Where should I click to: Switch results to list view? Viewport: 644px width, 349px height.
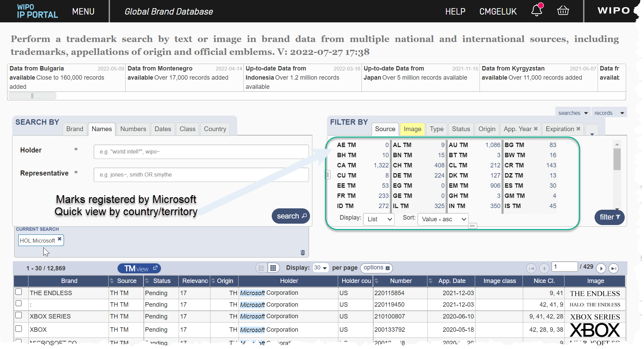click(x=261, y=268)
